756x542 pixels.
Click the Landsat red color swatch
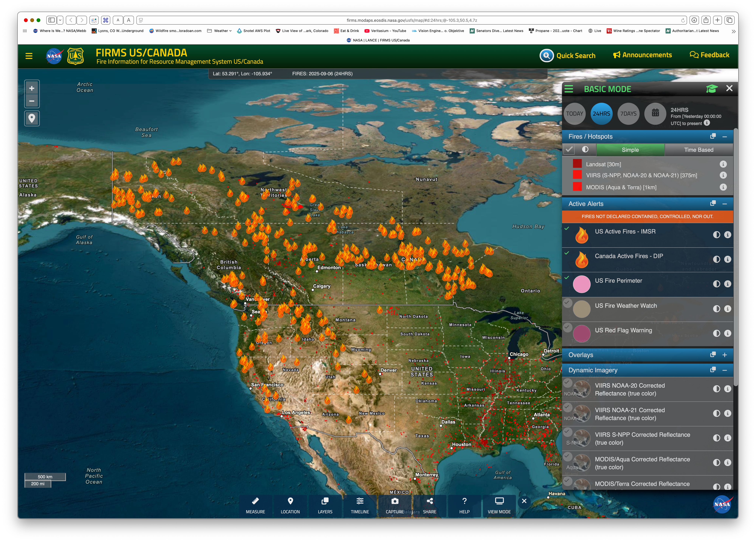[x=577, y=164]
